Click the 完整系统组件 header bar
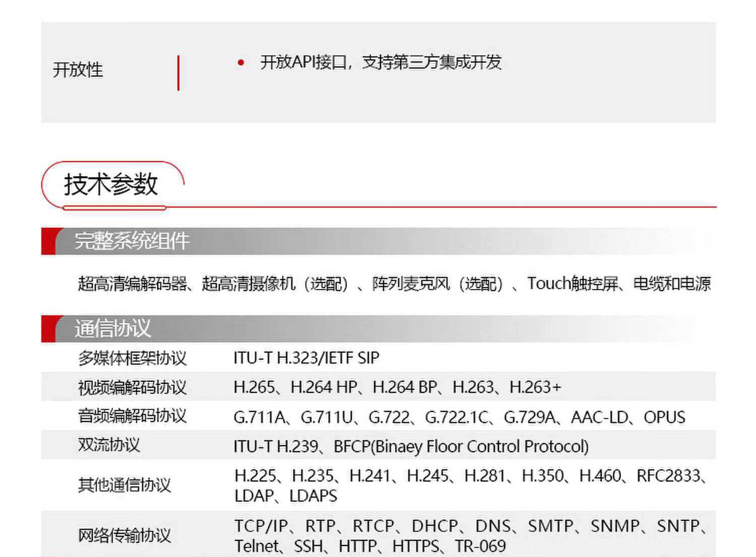The image size is (756, 557). [378, 241]
